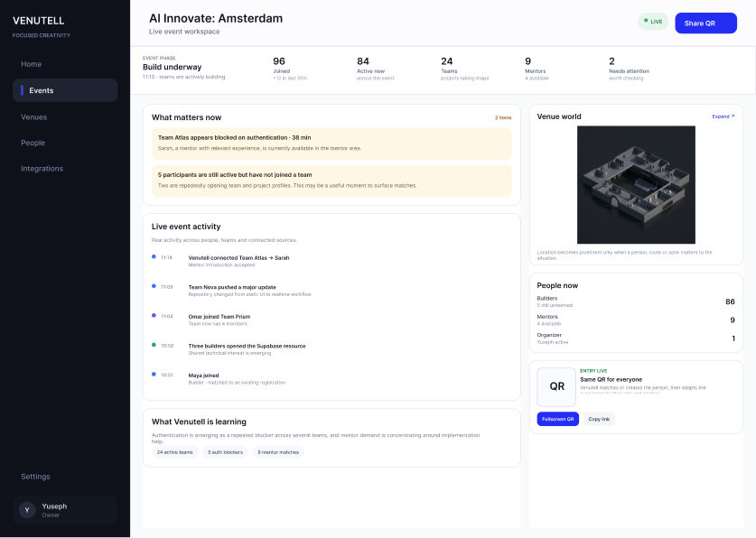Open the venue 3D floorplan thumbnail
This screenshot has height=538, width=756.
point(636,184)
